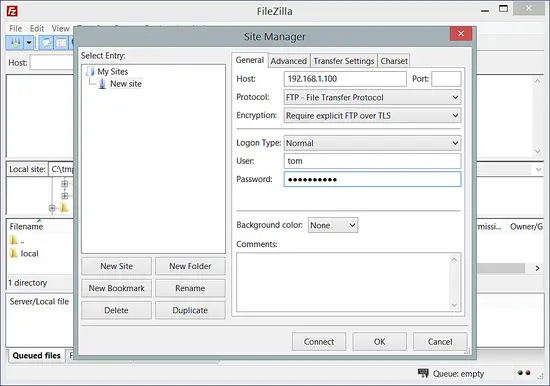The image size is (550, 386).
Task: Toggle local directory tree toolbar icon
Action: (x=61, y=43)
